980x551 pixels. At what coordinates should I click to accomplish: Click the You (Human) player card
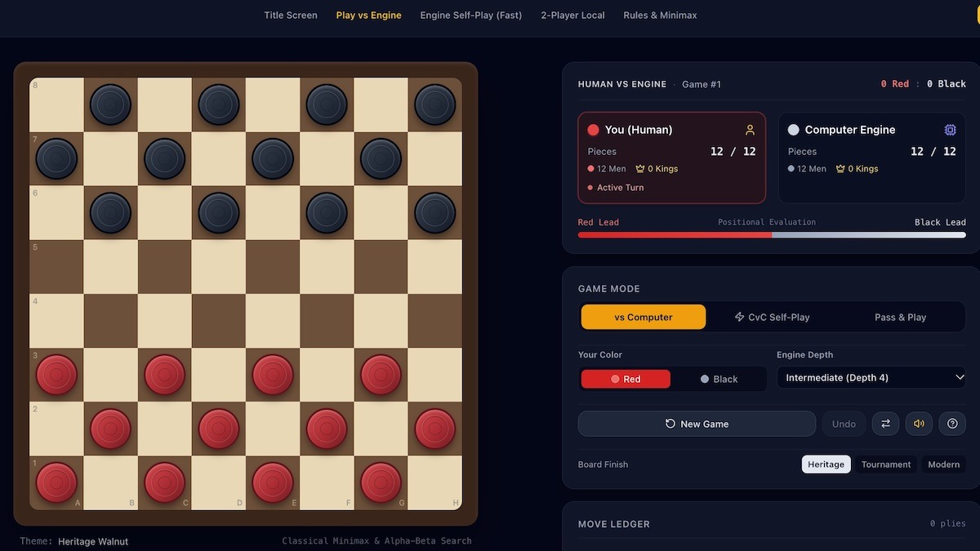[x=672, y=158]
